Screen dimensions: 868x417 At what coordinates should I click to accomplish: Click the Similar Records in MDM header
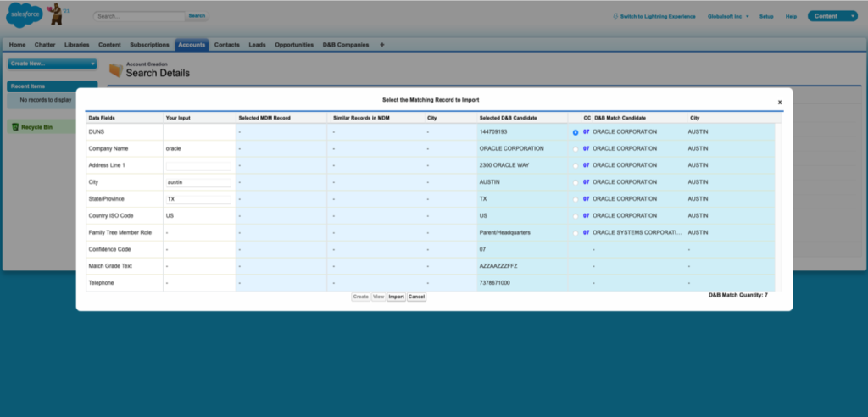pos(377,118)
